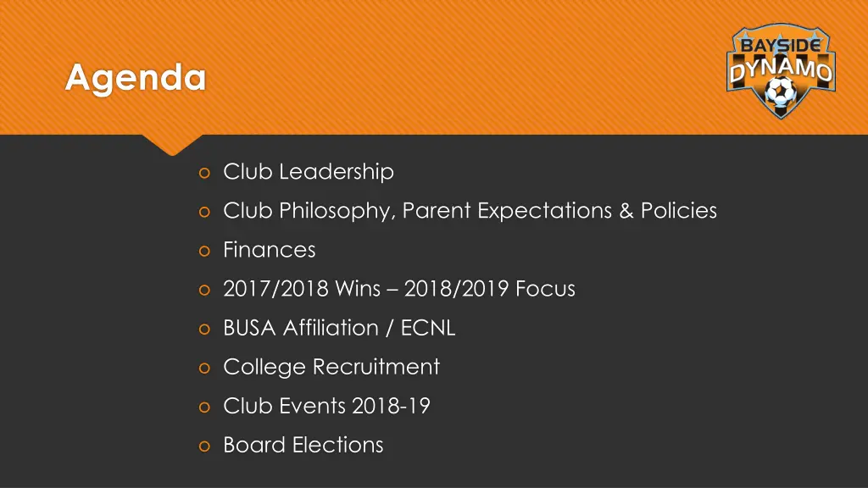
Task: Click the bullet circle next to Finances
Action: tap(204, 251)
